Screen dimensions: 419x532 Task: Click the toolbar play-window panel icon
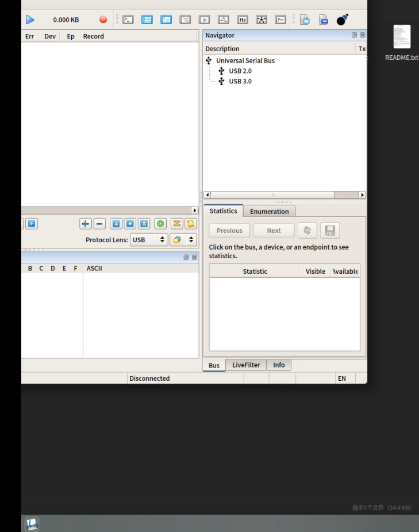(204, 20)
